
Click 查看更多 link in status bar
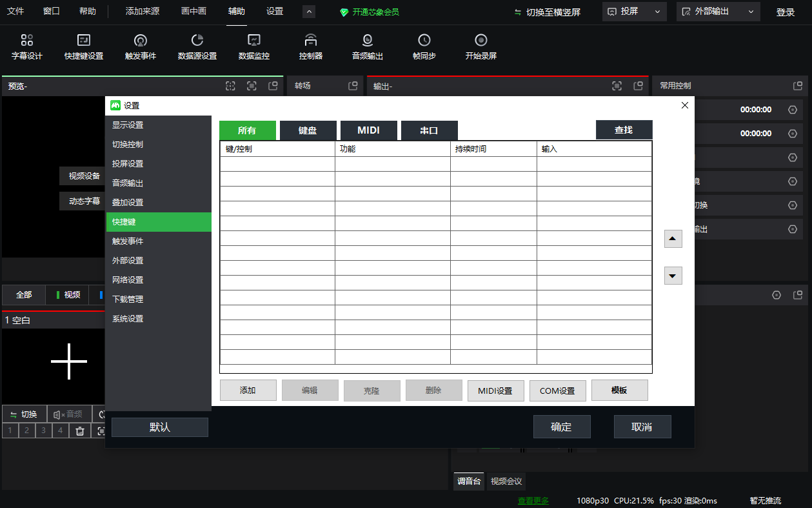533,501
